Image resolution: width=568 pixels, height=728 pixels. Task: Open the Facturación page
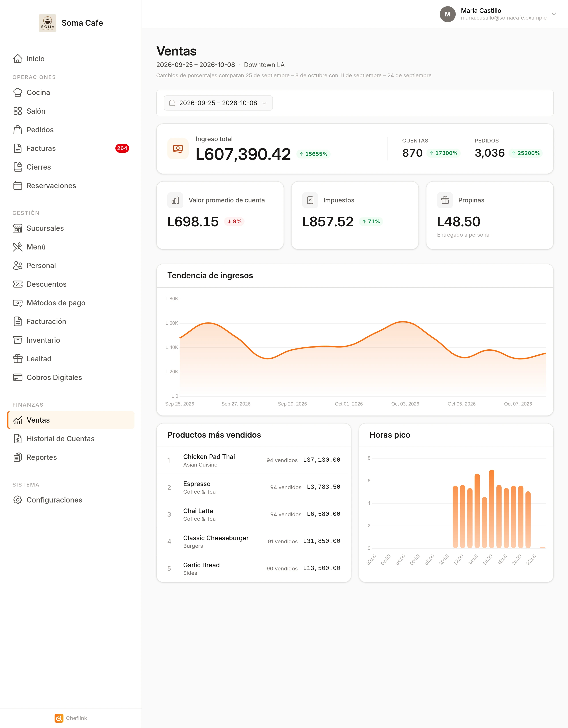tap(71, 322)
